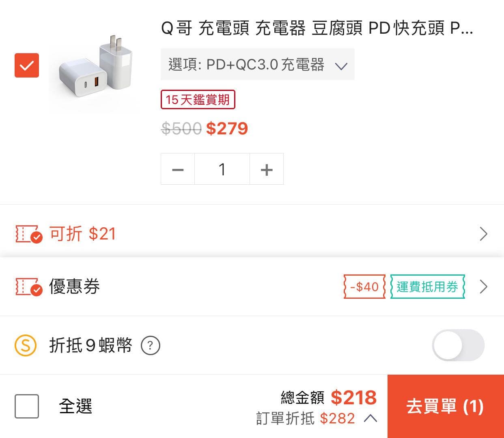
Task: Expand the 可折 $21 discount details
Action: point(483,234)
